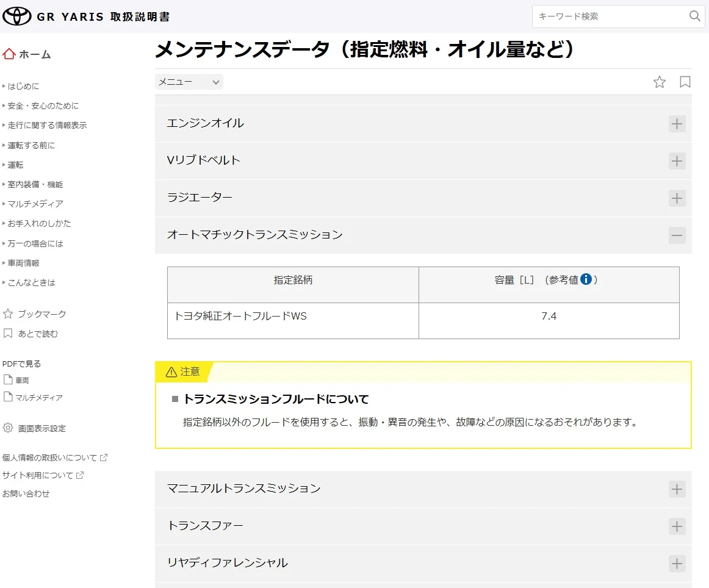Expand お手入れのしかた in the sidebar
The image size is (709, 588).
coord(37,223)
